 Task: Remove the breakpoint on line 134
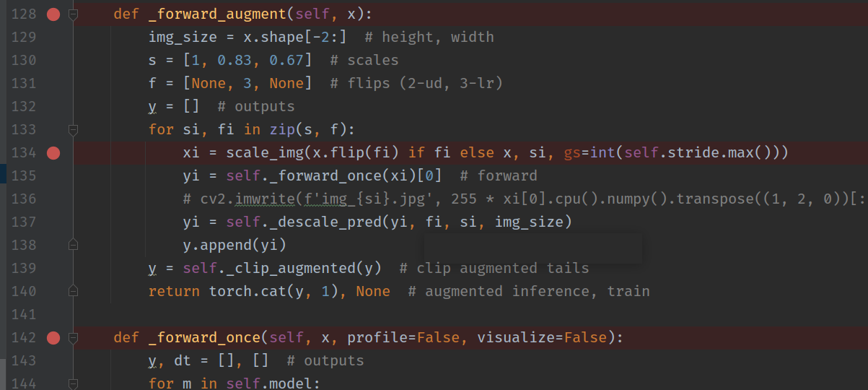click(53, 152)
